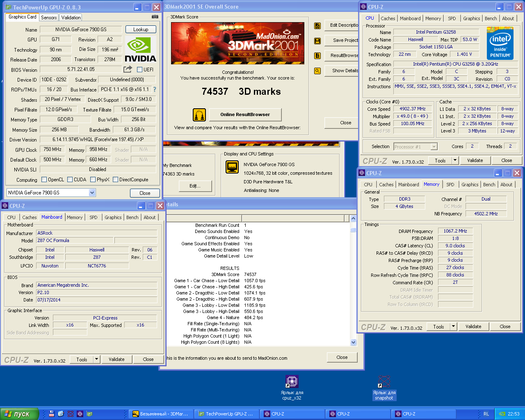Click the floppy disk quick launch icon
Screen dimensions: 525x420
tap(51, 414)
